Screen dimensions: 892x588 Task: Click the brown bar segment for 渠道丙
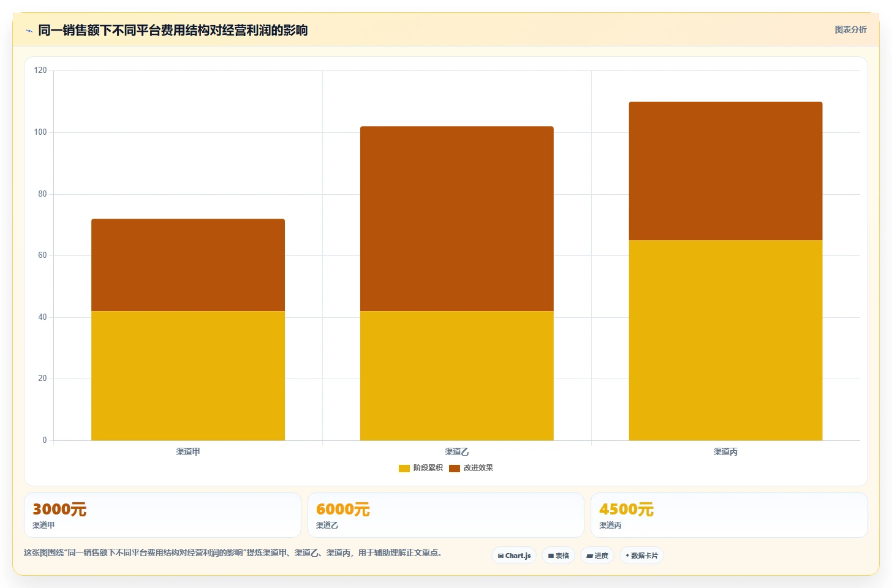point(725,171)
